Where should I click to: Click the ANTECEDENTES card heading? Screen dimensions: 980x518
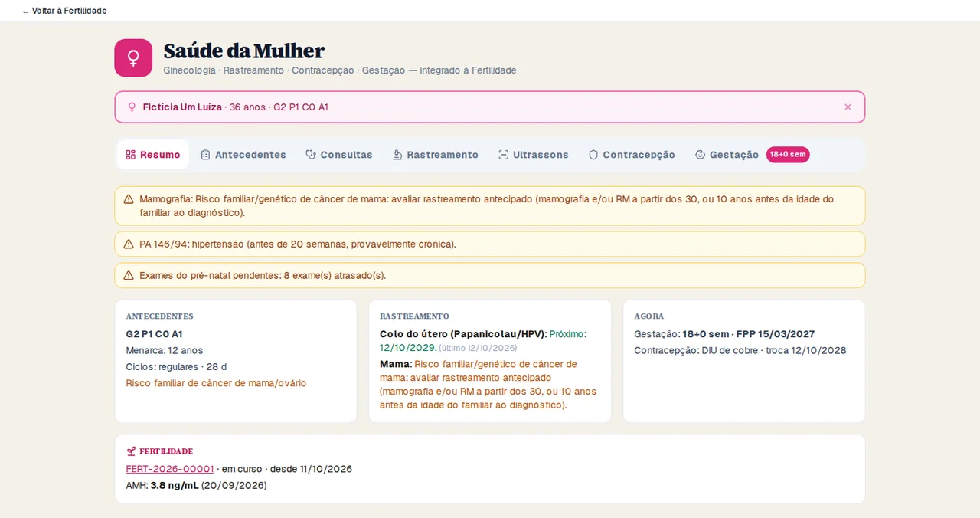(159, 316)
